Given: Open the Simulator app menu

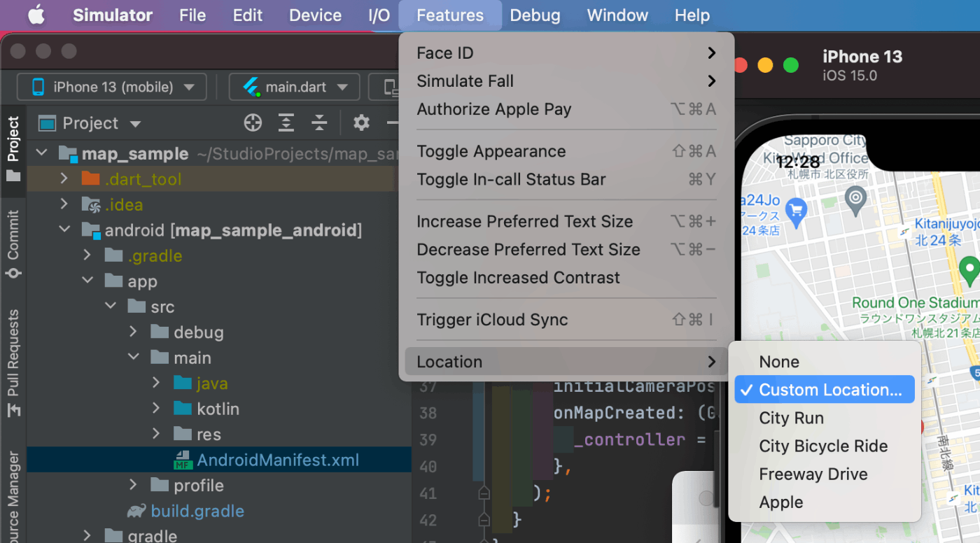Looking at the screenshot, I should pos(113,15).
